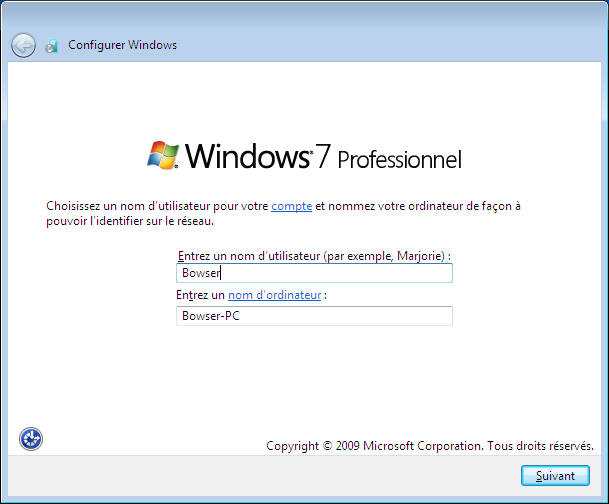Open the "compte" help link
This screenshot has height=504, width=609.
point(291,206)
